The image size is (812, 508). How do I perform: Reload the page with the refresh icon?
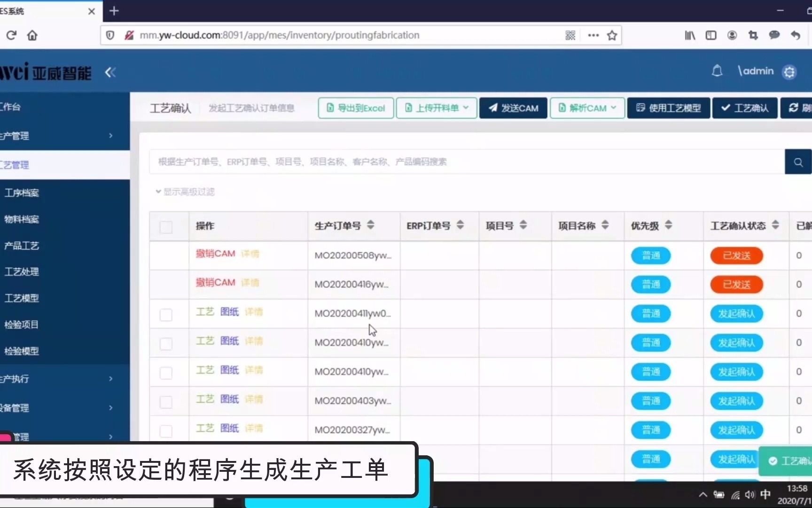(11, 35)
